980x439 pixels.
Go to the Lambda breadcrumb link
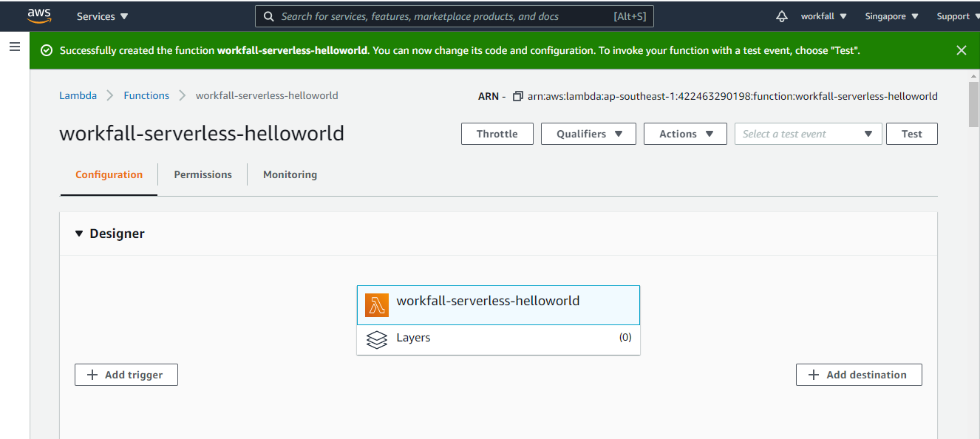pyautogui.click(x=78, y=95)
